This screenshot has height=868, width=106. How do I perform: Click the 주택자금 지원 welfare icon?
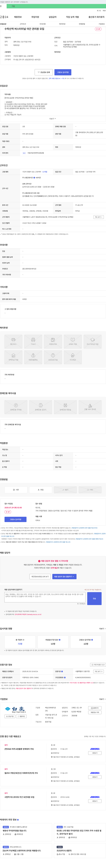point(13,357)
